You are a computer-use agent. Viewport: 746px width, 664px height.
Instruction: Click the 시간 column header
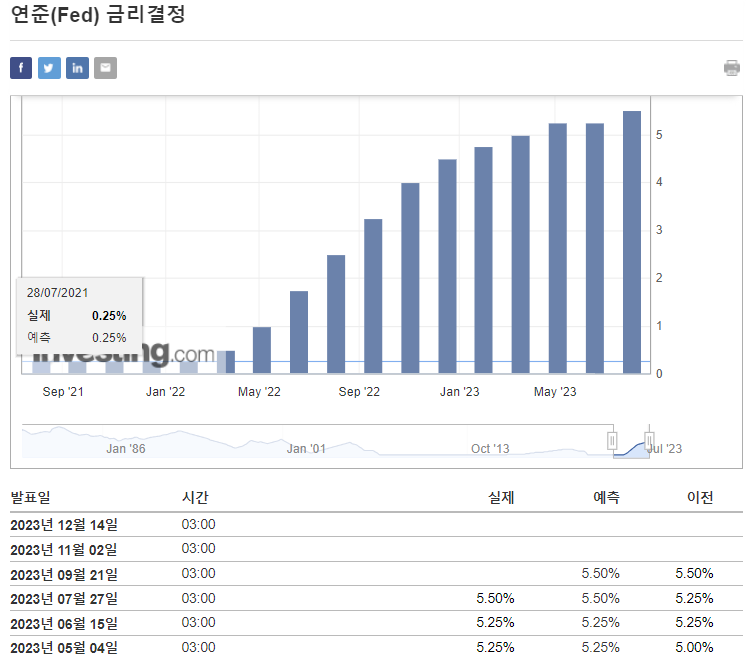point(195,498)
